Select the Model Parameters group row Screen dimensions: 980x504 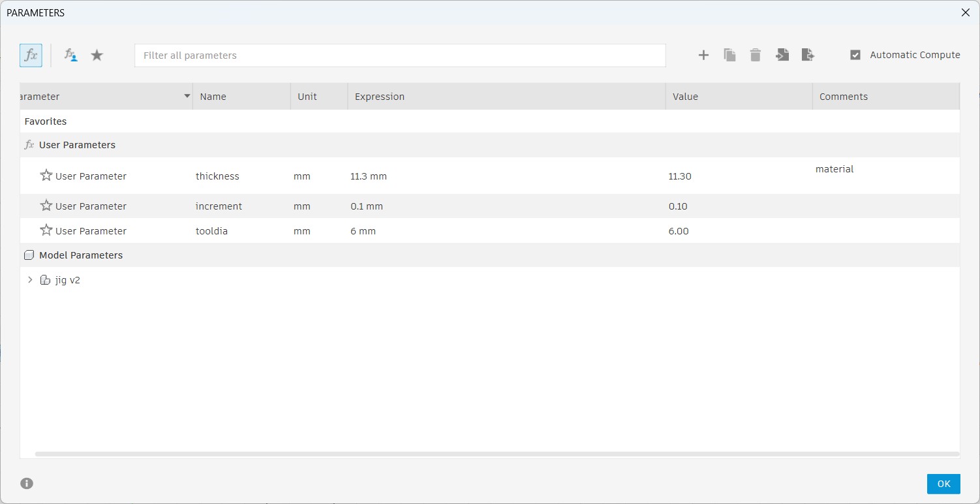(x=490, y=255)
